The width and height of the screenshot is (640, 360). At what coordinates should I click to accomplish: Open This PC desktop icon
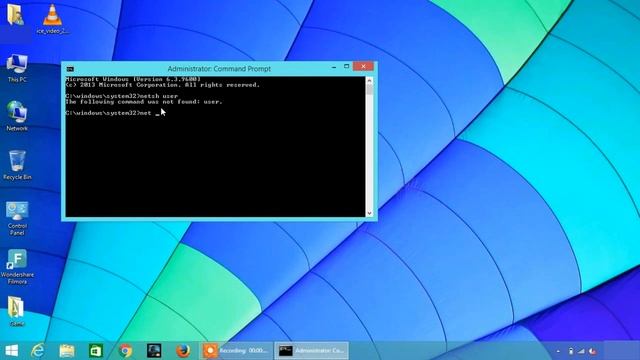tap(17, 68)
